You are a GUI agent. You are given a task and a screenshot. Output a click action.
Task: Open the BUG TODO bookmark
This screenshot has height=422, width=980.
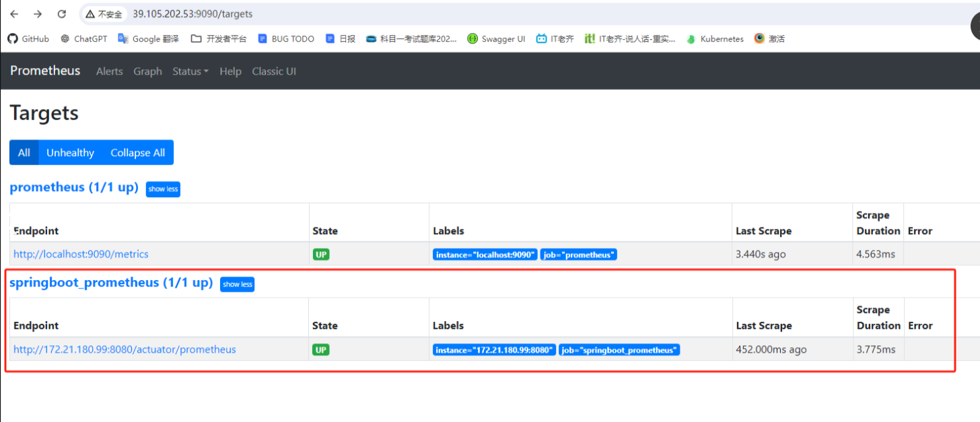click(286, 39)
